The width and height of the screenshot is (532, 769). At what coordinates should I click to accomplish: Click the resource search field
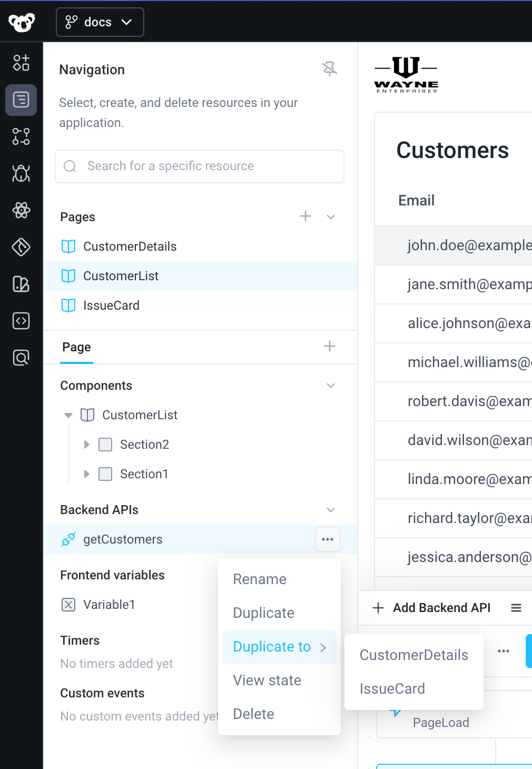click(x=200, y=166)
